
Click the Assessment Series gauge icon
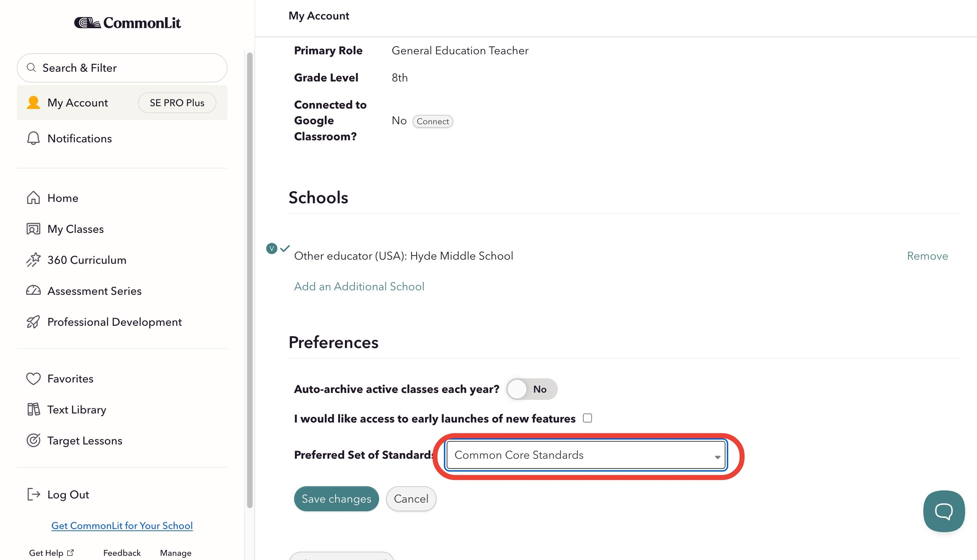pyautogui.click(x=33, y=290)
